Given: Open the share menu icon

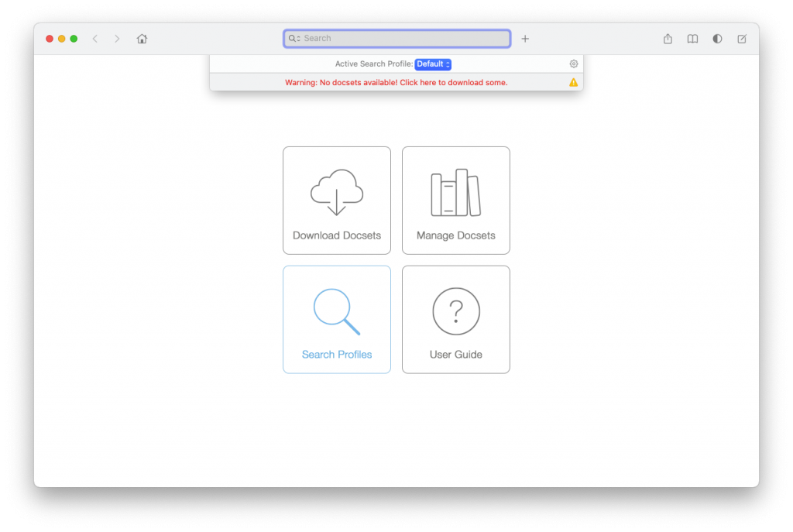Looking at the screenshot, I should pyautogui.click(x=668, y=39).
